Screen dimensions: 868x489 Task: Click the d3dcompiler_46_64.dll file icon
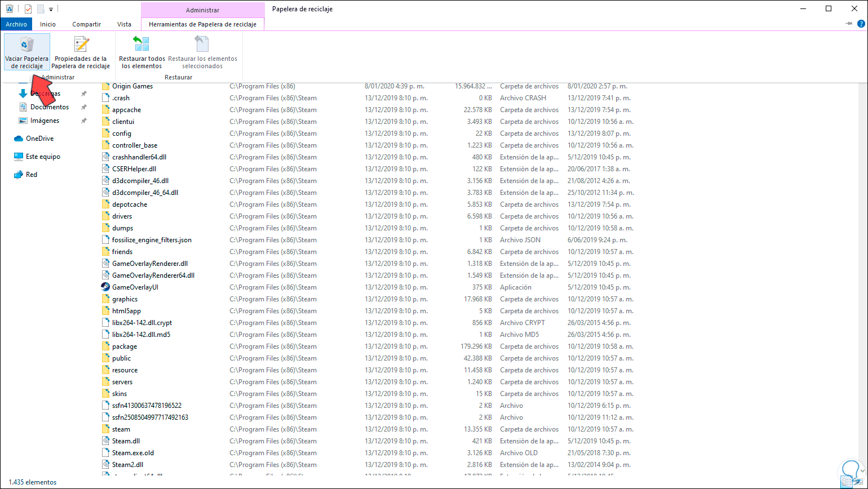pyautogui.click(x=105, y=193)
